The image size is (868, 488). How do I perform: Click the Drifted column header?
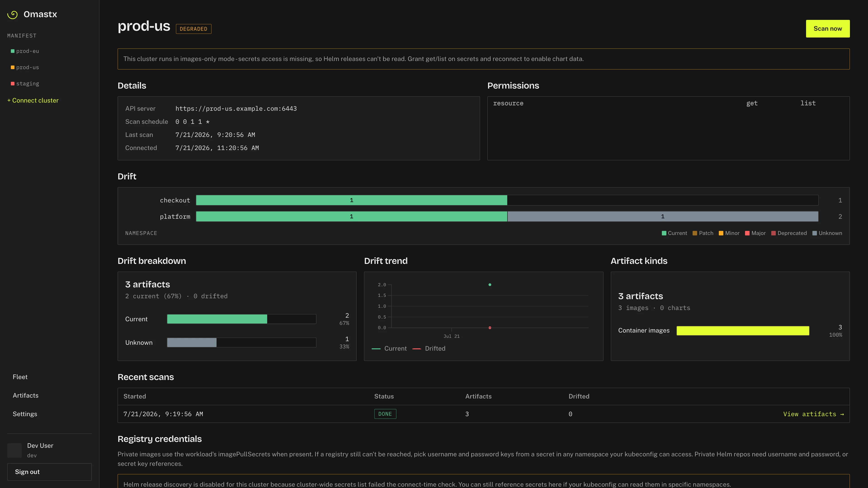click(579, 396)
